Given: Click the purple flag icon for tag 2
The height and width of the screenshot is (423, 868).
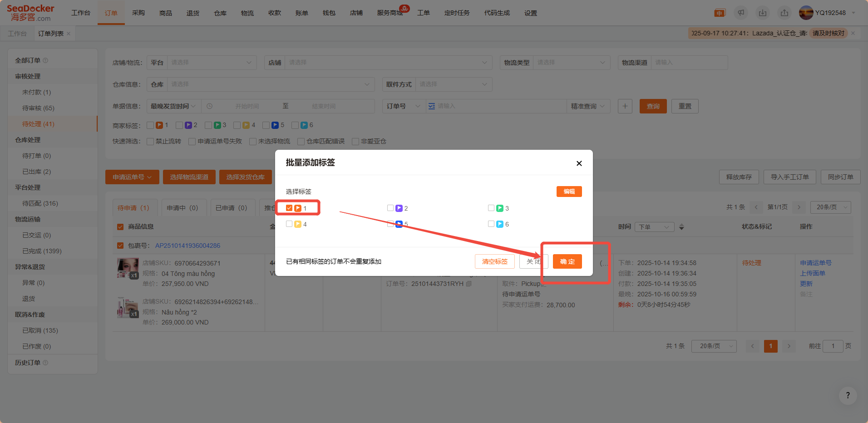Looking at the screenshot, I should pos(399,208).
